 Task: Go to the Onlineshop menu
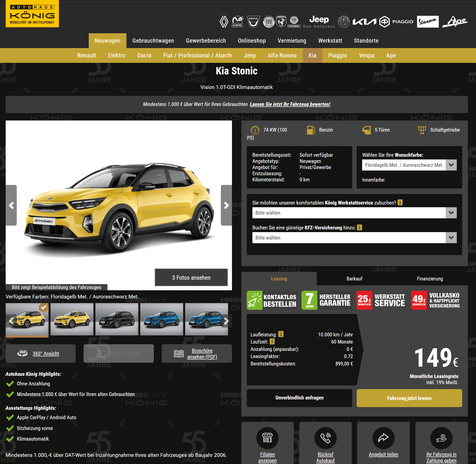[252, 41]
